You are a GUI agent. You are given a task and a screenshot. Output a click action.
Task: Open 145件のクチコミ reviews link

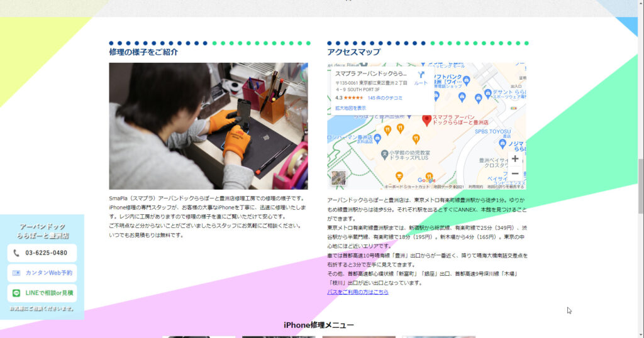click(385, 98)
